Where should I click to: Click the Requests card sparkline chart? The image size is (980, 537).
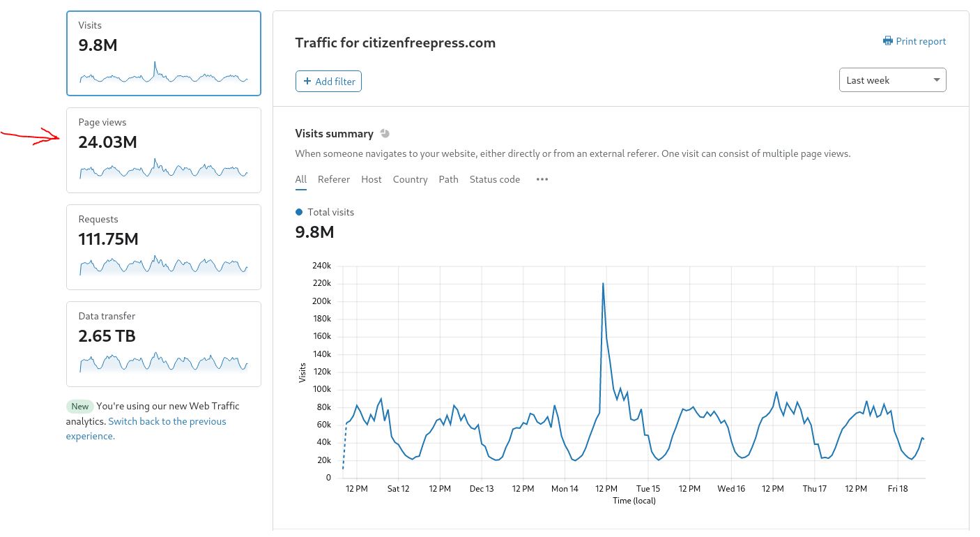coord(164,266)
